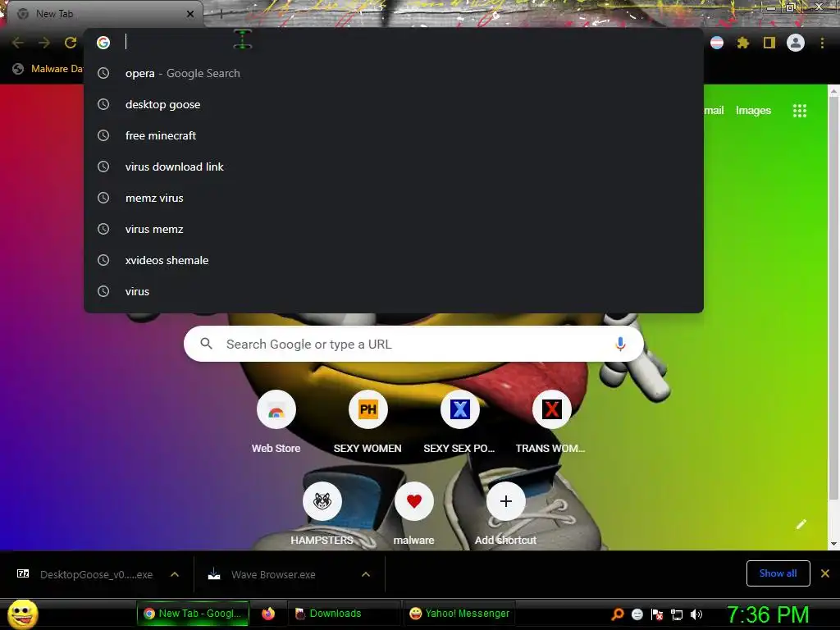The width and height of the screenshot is (840, 630).
Task: Close the downloads bar
Action: (x=825, y=573)
